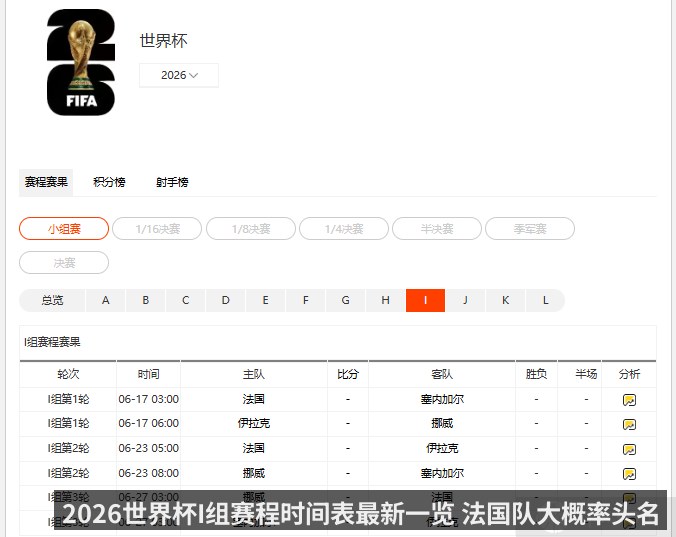Image resolution: width=676 pixels, height=537 pixels.
Task: Click away team 塞内加尔 in 06-23 08:00 row
Action: 442,473
